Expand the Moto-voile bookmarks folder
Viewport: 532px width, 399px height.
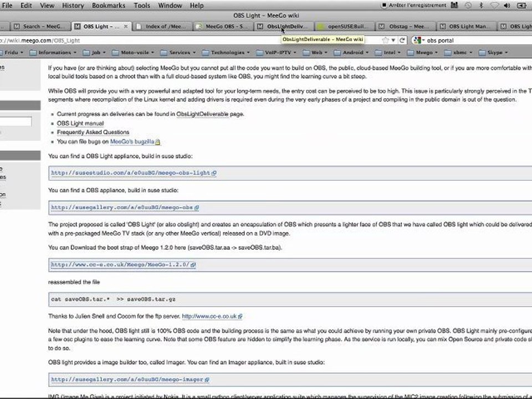point(134,53)
